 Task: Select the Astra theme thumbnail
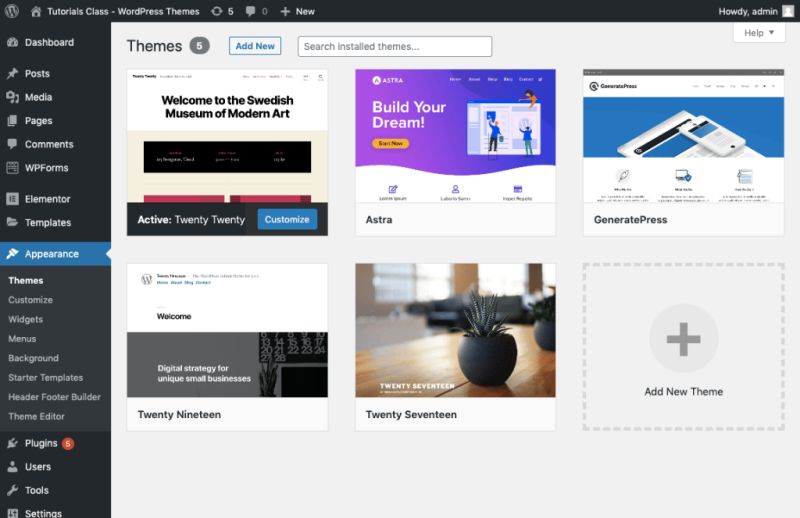pos(455,136)
